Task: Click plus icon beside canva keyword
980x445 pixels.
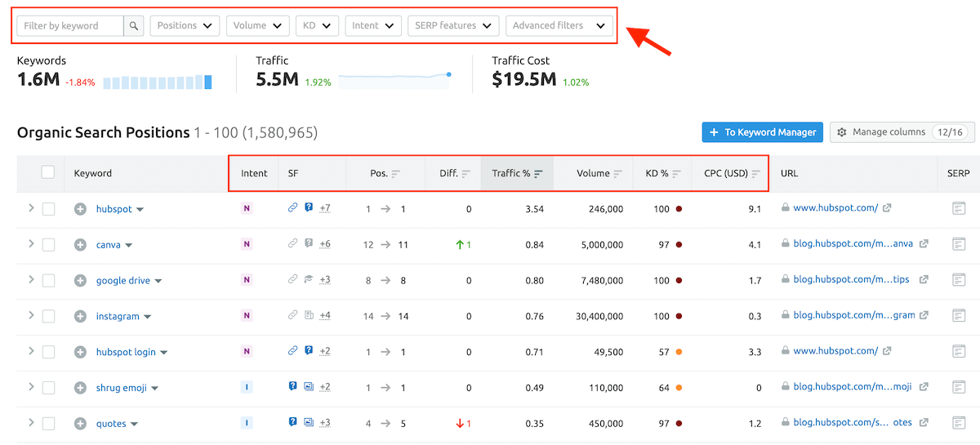Action: tap(80, 245)
